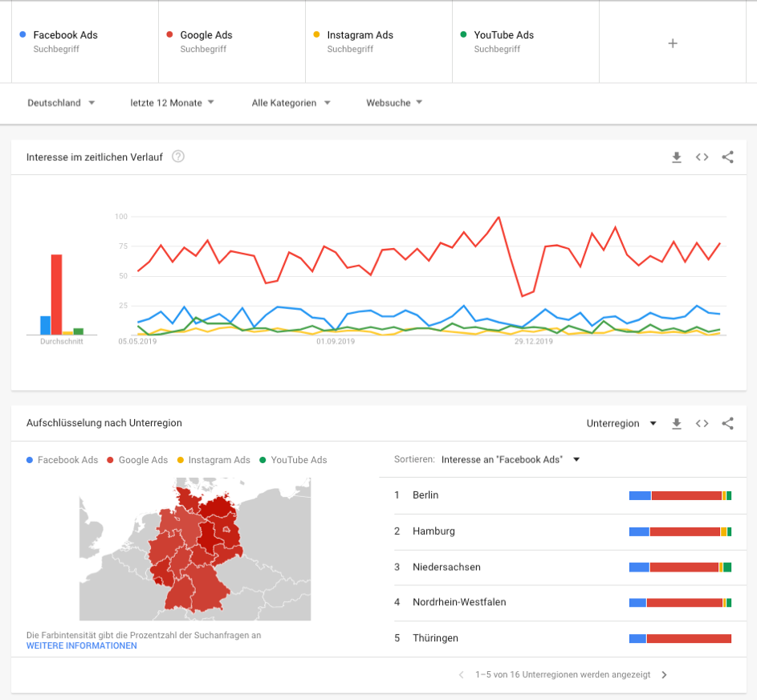
Task: Click Facebook Ads in the map legend
Action: [63, 460]
